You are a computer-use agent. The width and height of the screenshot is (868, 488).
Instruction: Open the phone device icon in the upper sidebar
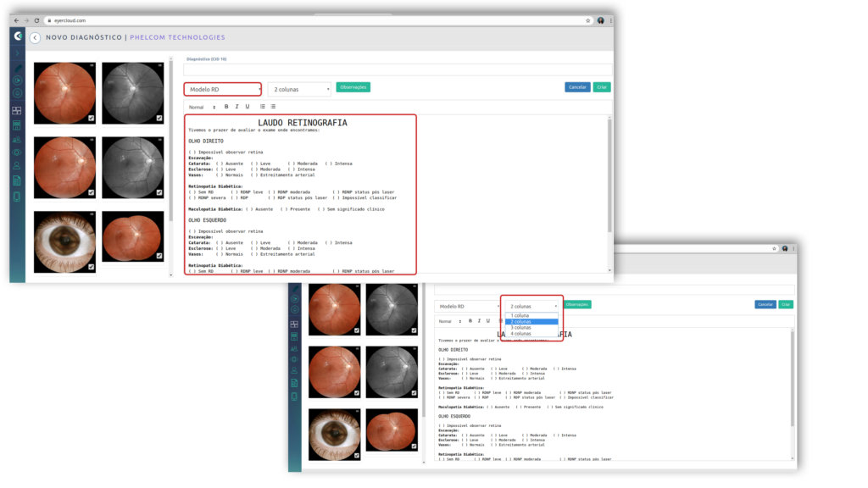tap(17, 197)
